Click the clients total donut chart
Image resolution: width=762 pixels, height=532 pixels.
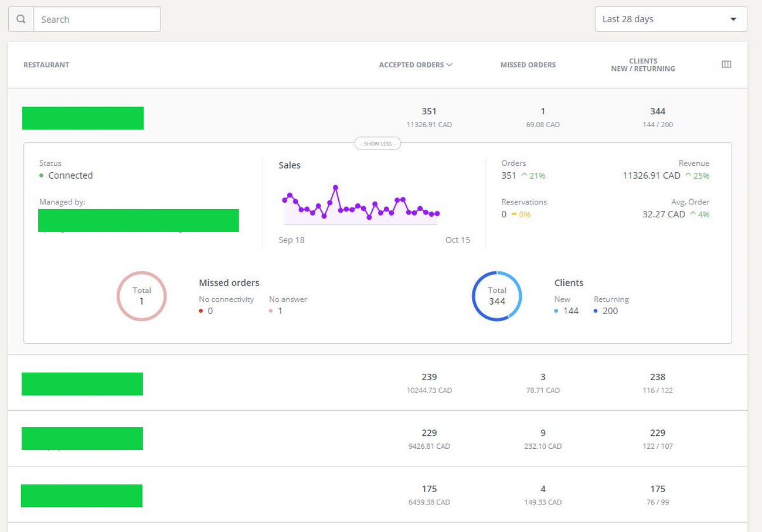point(497,296)
